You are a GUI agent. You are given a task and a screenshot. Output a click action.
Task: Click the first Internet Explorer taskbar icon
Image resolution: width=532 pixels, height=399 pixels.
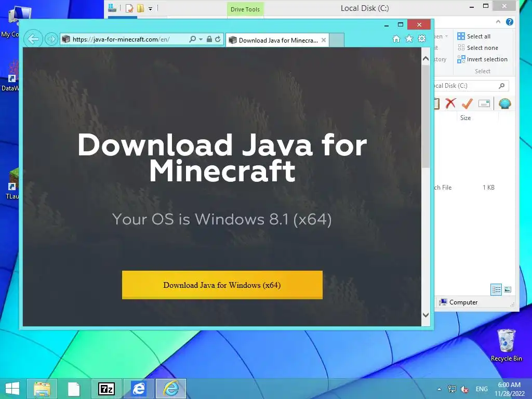(x=138, y=389)
